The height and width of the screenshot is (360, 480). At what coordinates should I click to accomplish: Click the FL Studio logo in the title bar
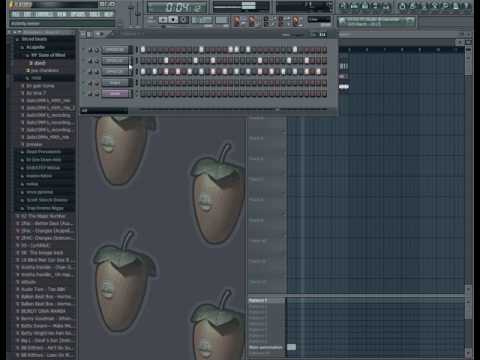click(x=12, y=5)
